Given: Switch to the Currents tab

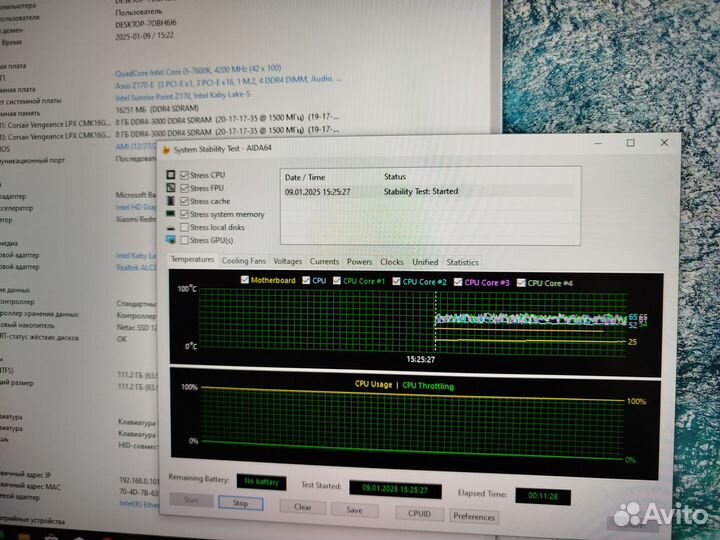Looking at the screenshot, I should click(x=324, y=262).
